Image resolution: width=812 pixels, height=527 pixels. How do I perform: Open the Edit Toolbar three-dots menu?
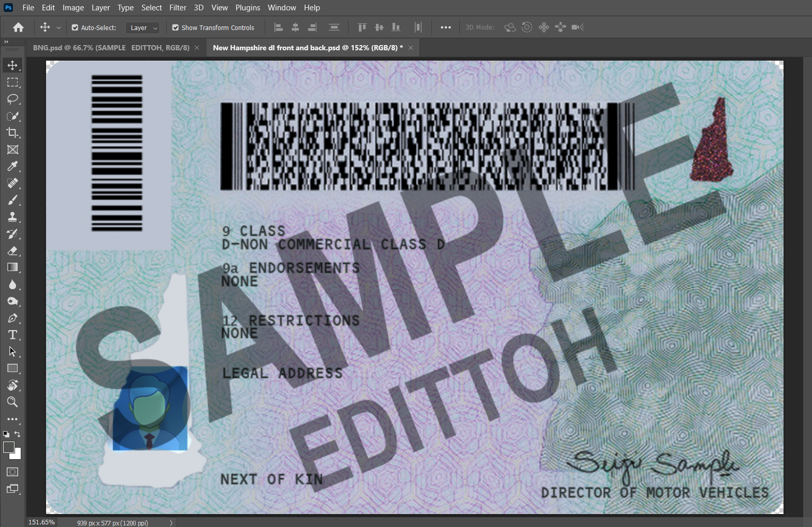coord(12,419)
